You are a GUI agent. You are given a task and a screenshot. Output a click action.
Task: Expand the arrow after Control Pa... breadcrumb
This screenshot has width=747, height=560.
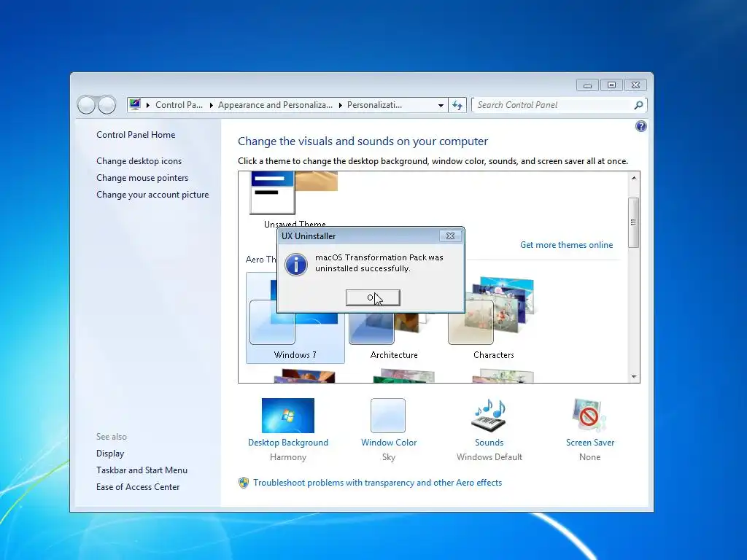pyautogui.click(x=211, y=105)
